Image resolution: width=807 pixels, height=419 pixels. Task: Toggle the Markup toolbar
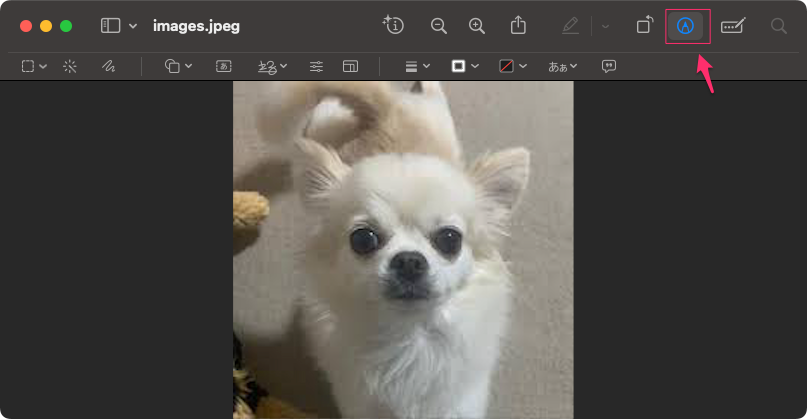tap(686, 26)
